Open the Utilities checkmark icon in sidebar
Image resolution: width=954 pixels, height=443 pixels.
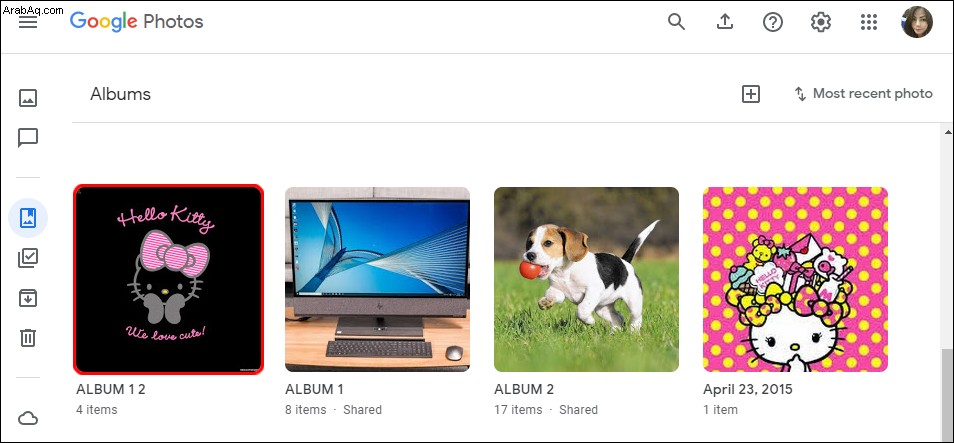click(28, 258)
